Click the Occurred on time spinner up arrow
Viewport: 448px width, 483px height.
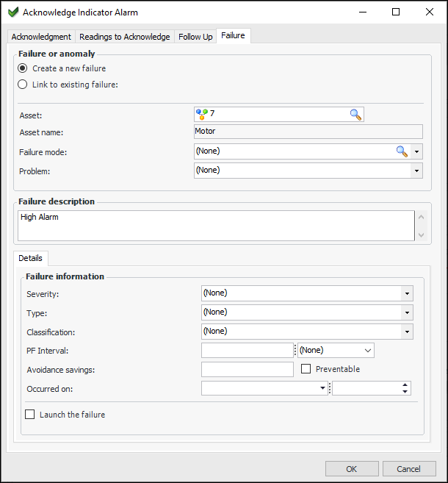[405, 384]
